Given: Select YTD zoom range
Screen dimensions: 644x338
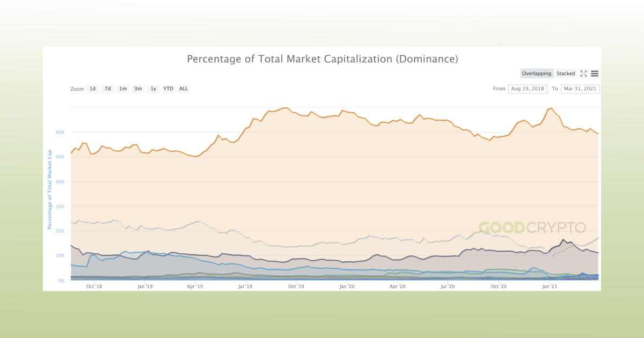Looking at the screenshot, I should 168,89.
